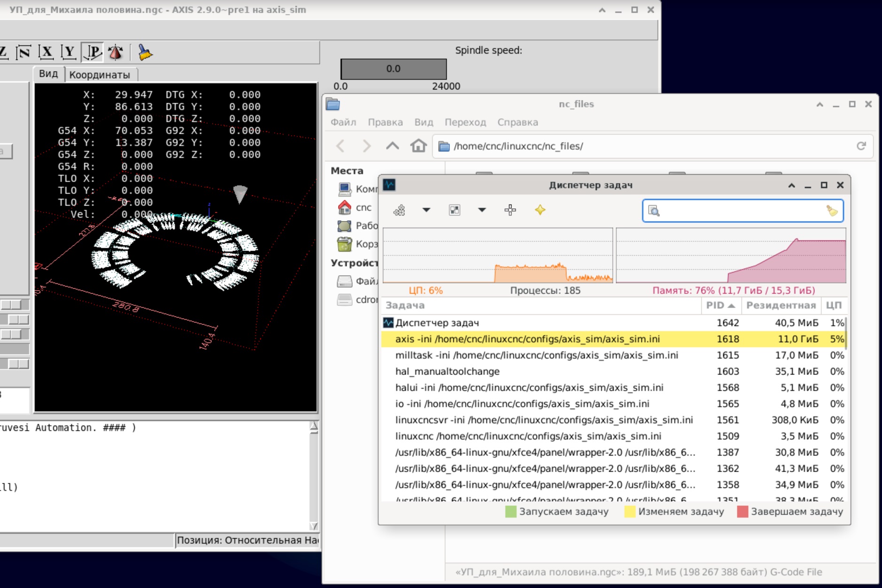
Task: Expand the dropdown arrow beside the settings gear
Action: click(426, 210)
